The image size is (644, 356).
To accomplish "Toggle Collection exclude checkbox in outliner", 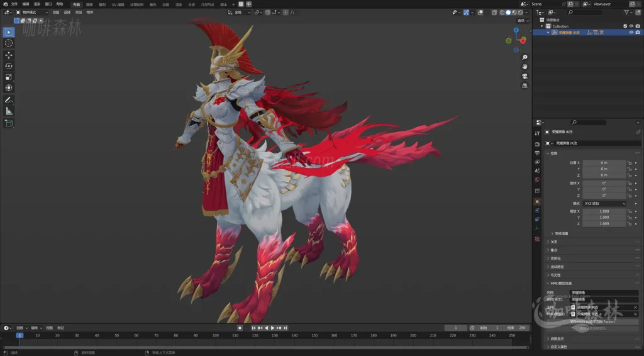I will (625, 26).
